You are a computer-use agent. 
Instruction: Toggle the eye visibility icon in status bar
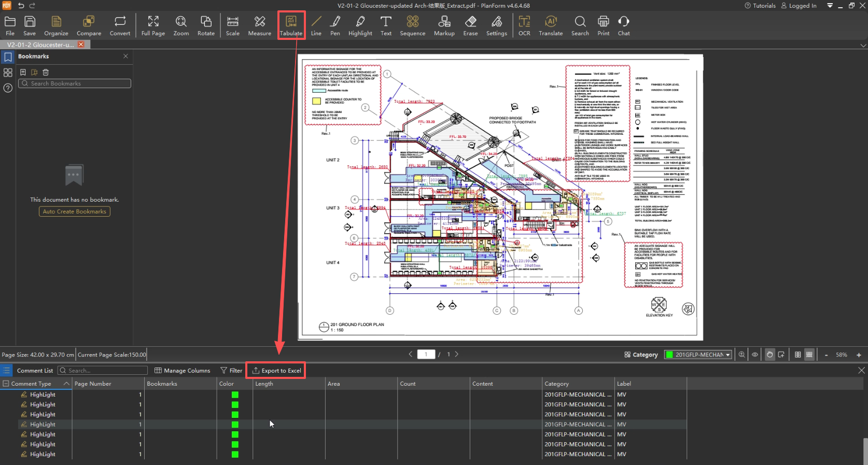[755, 355]
